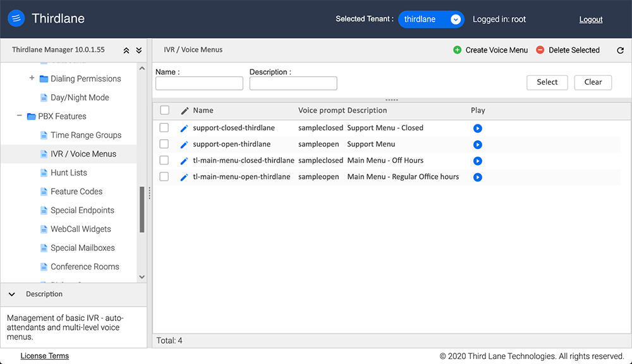Click the Clear filter button
This screenshot has width=632, height=364.
[593, 82]
